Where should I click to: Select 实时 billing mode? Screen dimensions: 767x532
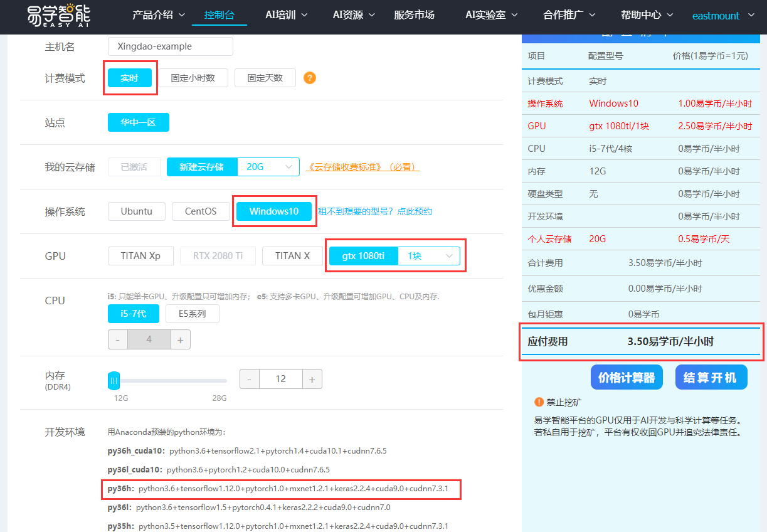click(130, 78)
